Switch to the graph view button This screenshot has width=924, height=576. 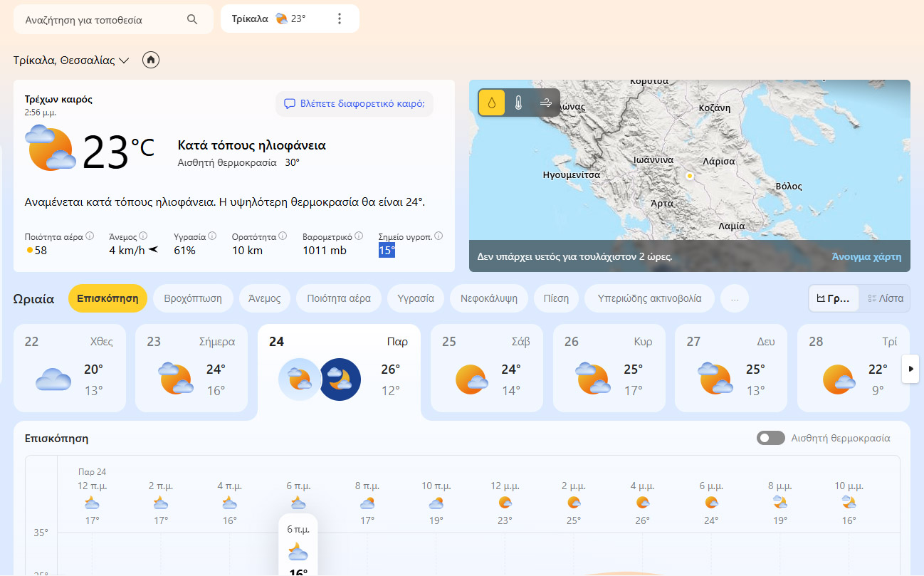point(834,298)
